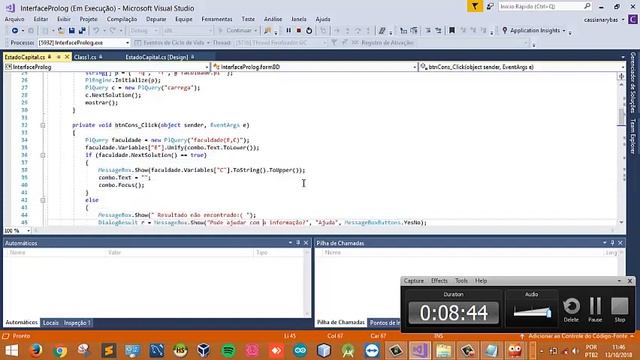Open the Arquivo menu
Viewport: 640px width, 360px height.
14,19
